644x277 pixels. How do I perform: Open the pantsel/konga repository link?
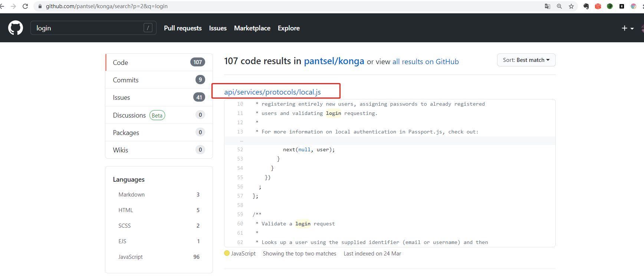tap(334, 61)
